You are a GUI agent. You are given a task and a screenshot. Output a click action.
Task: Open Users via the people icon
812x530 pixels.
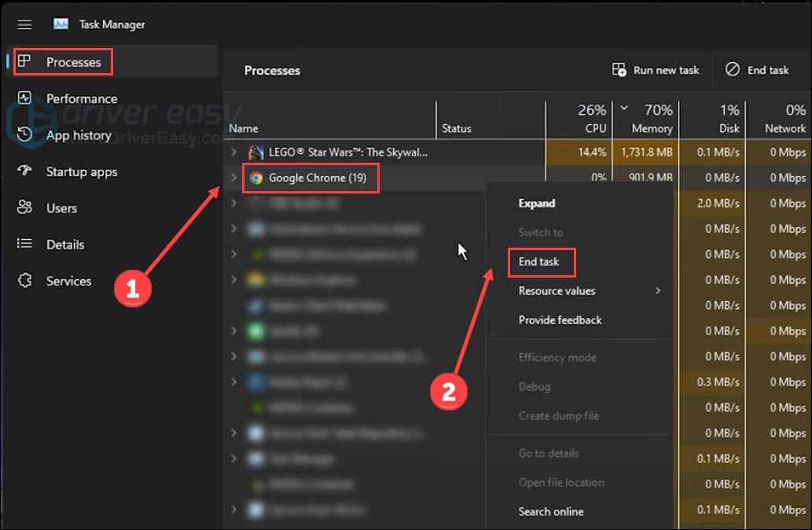point(24,208)
